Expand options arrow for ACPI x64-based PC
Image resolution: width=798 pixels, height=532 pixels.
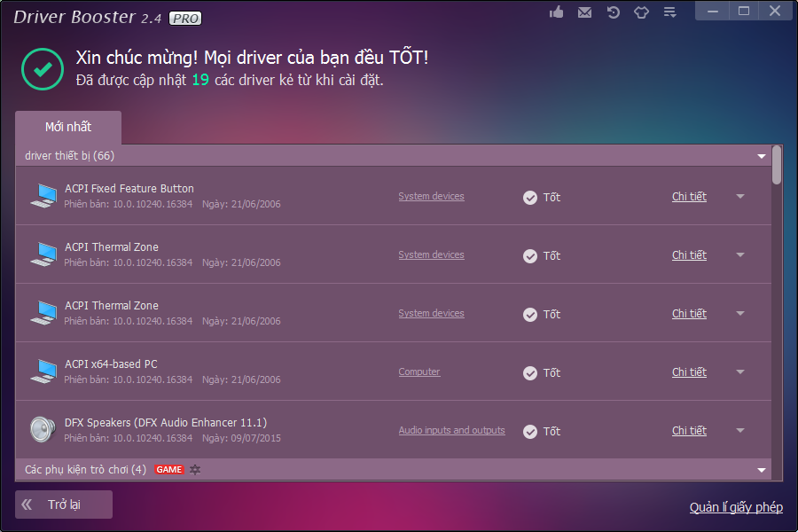tap(740, 372)
